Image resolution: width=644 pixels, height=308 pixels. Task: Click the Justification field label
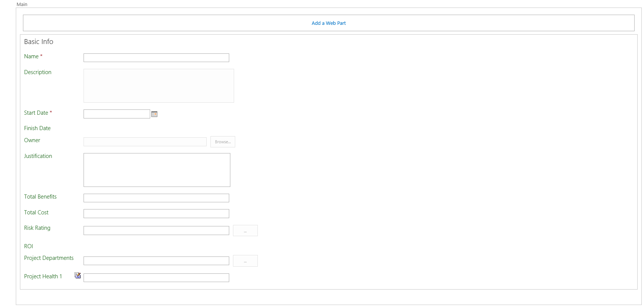point(38,156)
